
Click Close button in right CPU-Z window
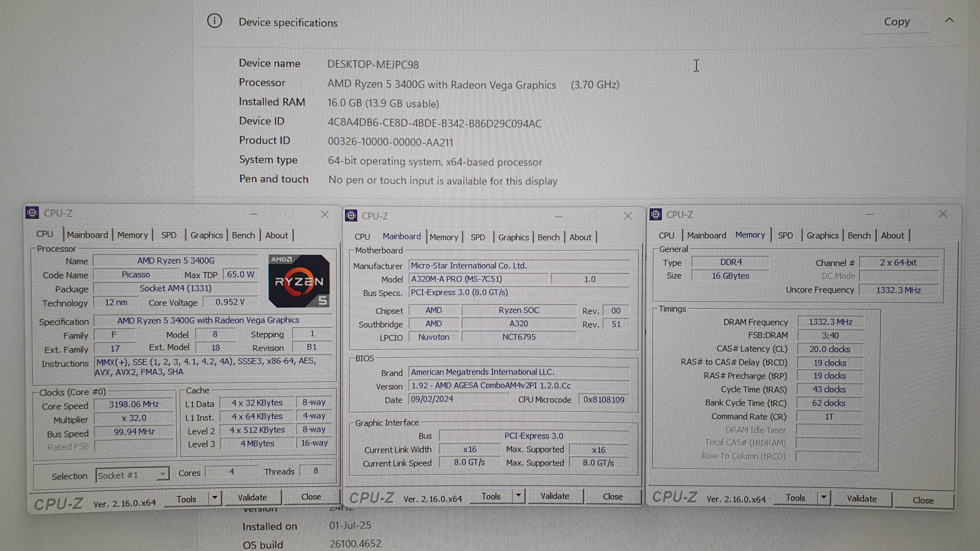coord(923,500)
